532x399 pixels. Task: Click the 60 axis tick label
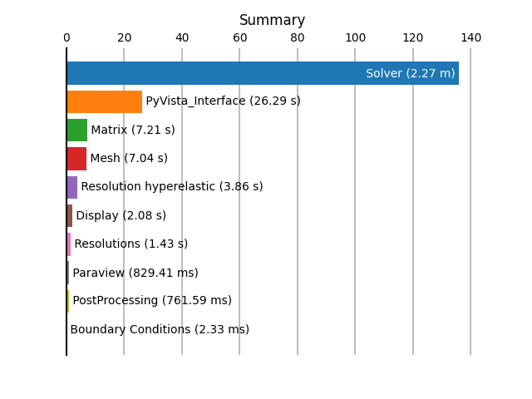click(240, 37)
